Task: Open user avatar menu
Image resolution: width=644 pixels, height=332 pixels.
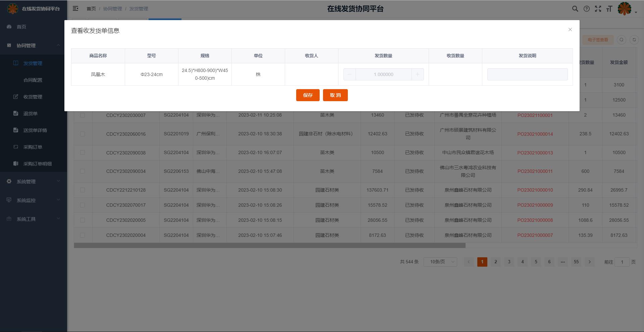Action: point(626,9)
